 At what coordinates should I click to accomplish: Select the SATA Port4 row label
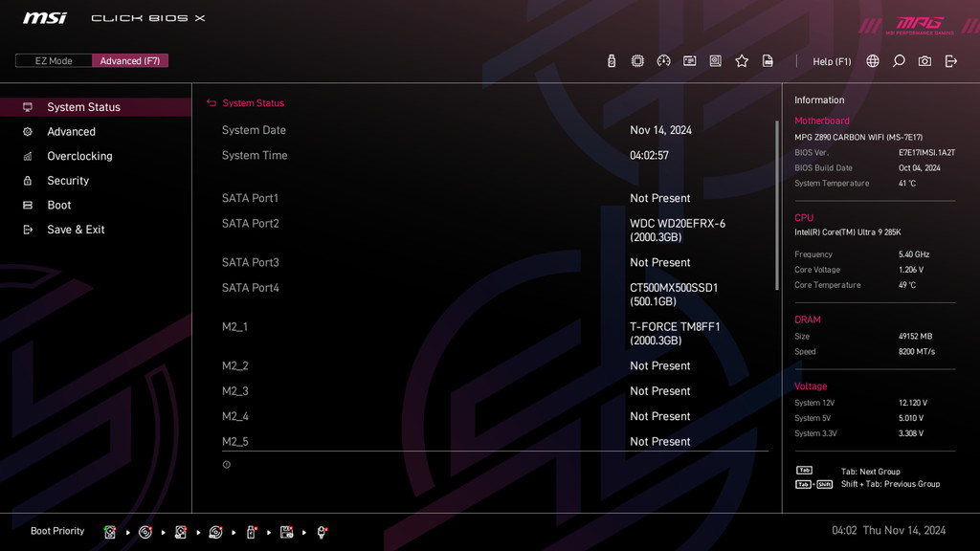click(250, 287)
